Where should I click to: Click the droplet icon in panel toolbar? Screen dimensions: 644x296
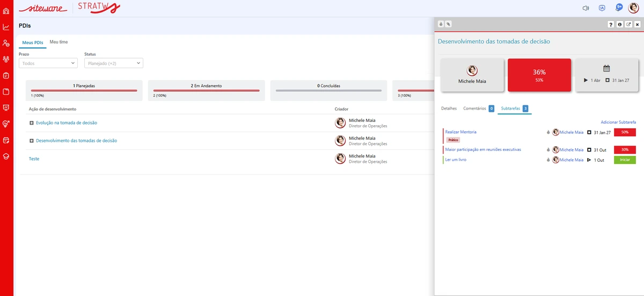click(x=441, y=24)
